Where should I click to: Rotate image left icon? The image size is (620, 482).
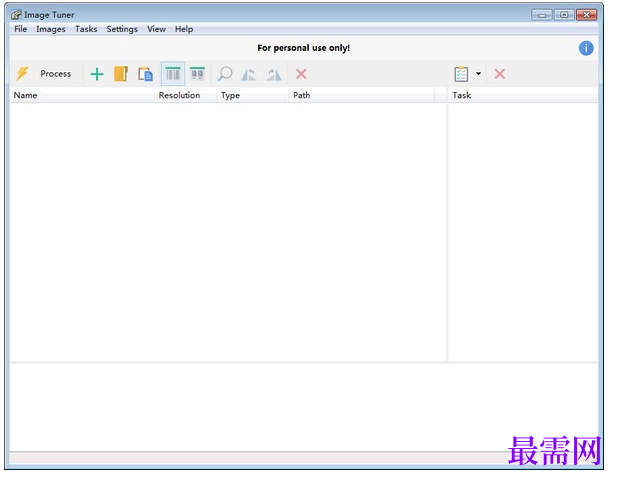click(249, 74)
